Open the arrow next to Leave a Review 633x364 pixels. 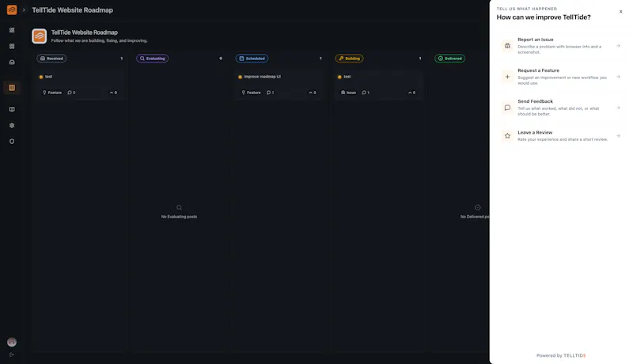pyautogui.click(x=618, y=136)
